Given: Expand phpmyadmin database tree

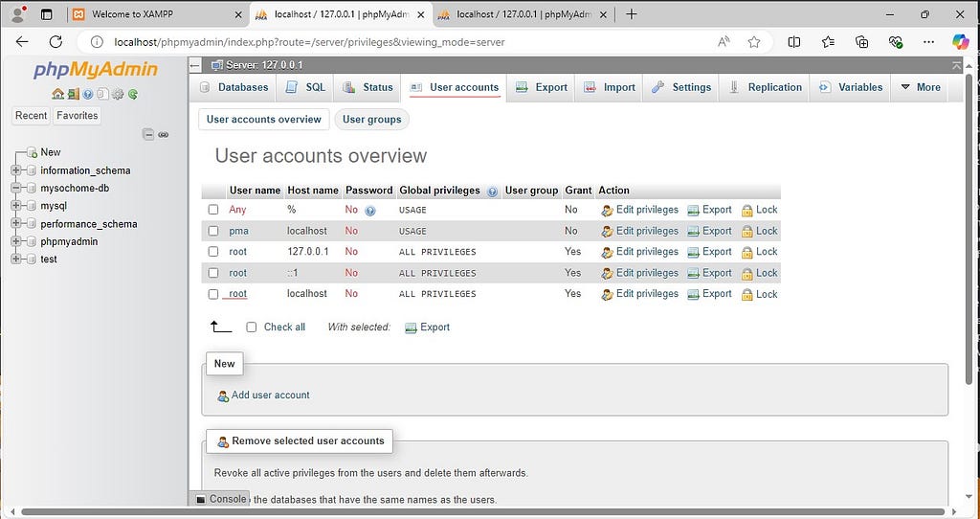Looking at the screenshot, I should pos(15,241).
